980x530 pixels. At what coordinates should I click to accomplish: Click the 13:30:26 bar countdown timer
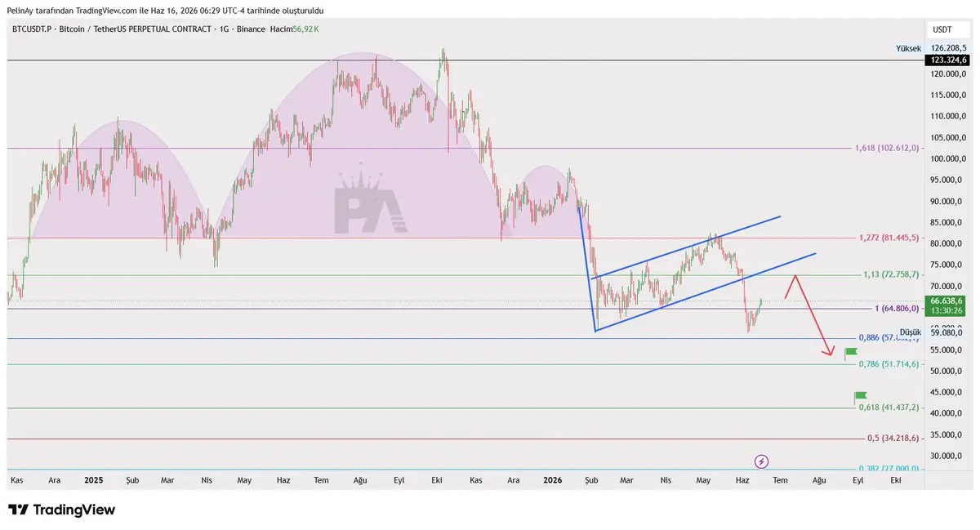[947, 310]
